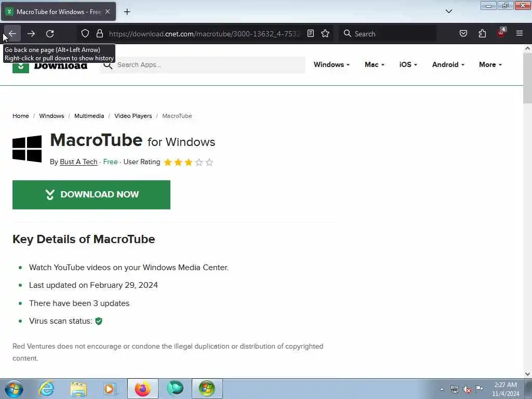Open a new tab with plus button
Viewport: 532px width, 399px height.
(x=127, y=12)
